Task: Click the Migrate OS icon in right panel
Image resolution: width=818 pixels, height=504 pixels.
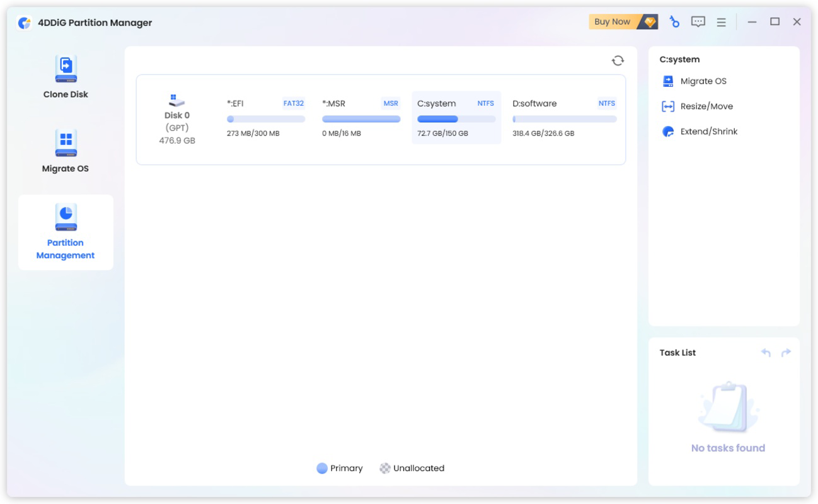Action: [x=668, y=81]
